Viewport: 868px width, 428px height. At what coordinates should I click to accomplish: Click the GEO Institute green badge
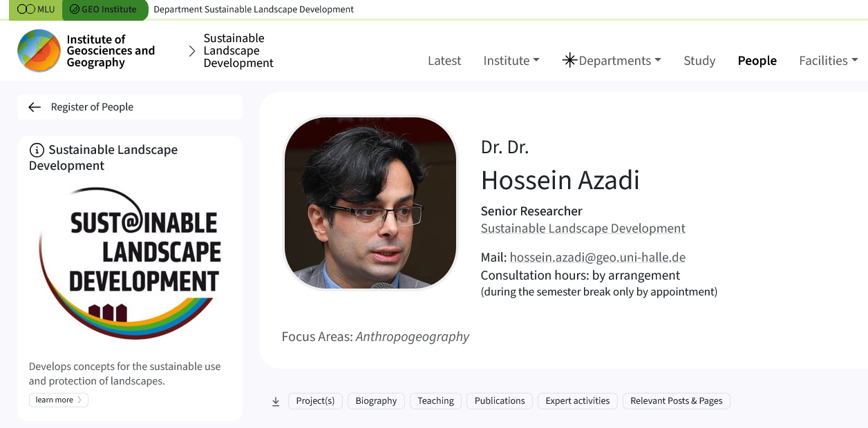point(104,10)
